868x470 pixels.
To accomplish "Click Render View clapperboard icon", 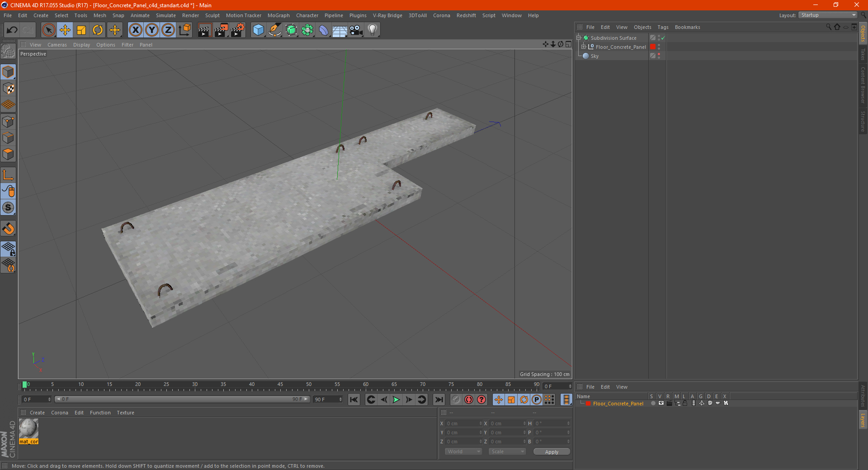I will [204, 30].
